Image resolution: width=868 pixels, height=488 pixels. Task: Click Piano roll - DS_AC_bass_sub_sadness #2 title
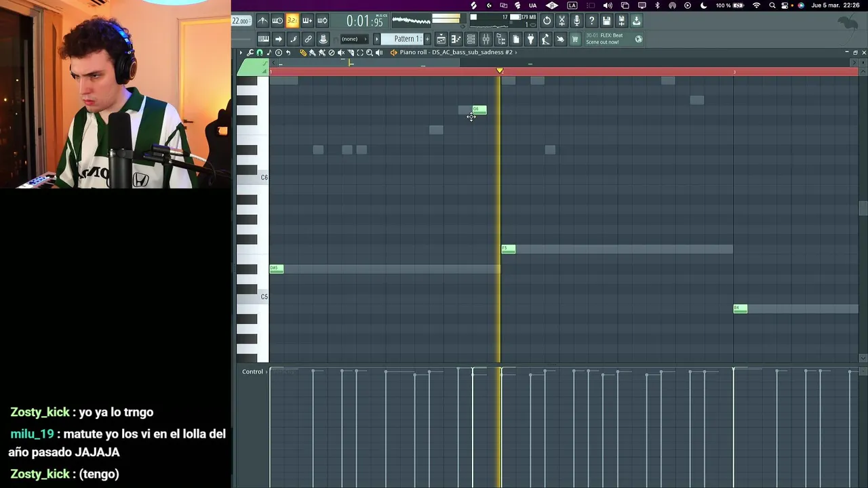[456, 52]
